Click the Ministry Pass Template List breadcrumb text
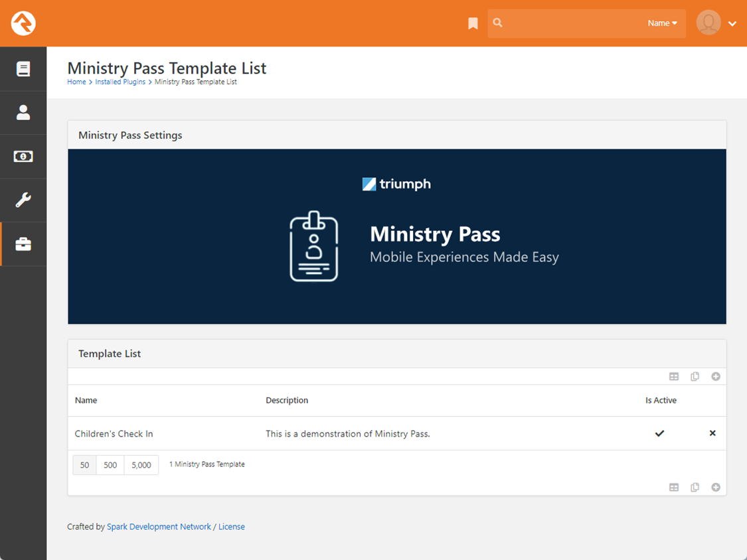The image size is (747, 560). [x=196, y=82]
